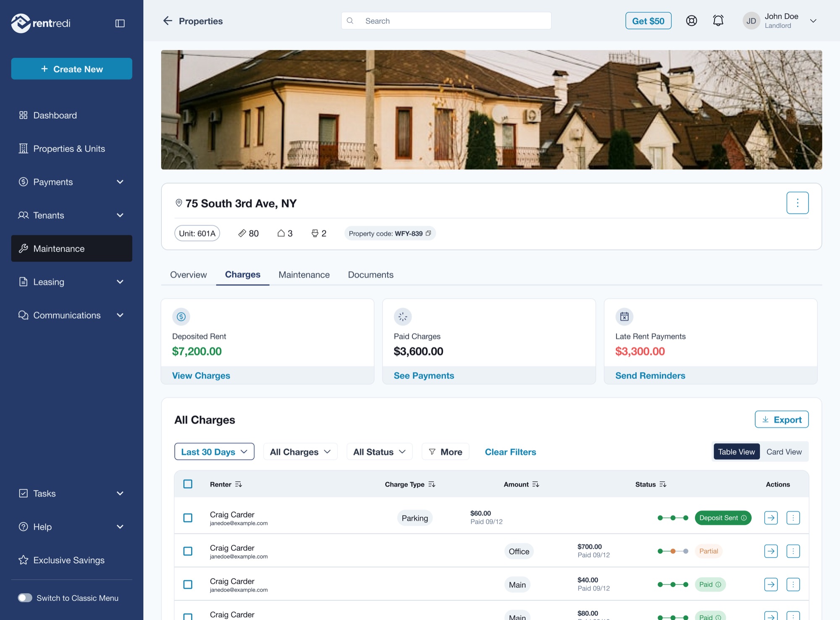Open three-dot menu for Office charge
The width and height of the screenshot is (840, 620).
(x=793, y=551)
